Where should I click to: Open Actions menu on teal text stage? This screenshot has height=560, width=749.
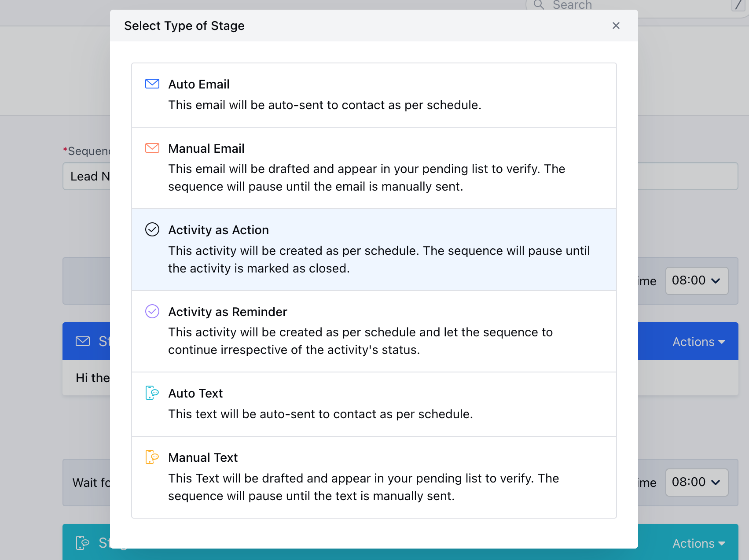click(699, 543)
